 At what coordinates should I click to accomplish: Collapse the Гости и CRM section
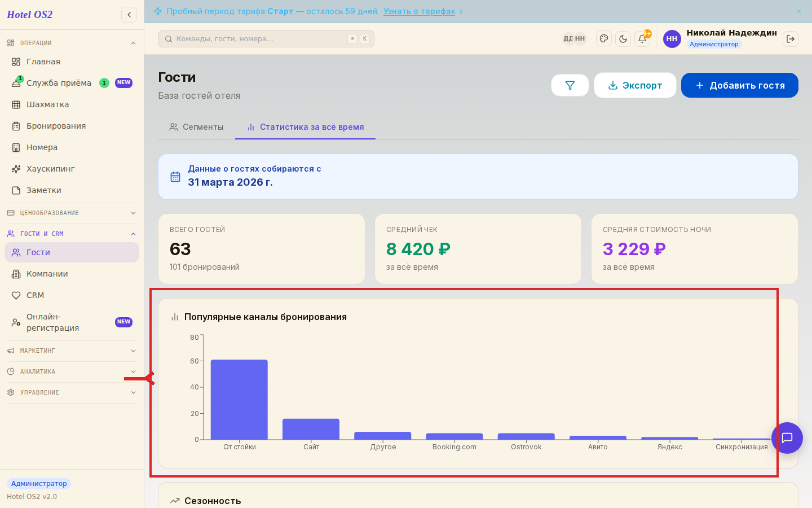pos(72,234)
